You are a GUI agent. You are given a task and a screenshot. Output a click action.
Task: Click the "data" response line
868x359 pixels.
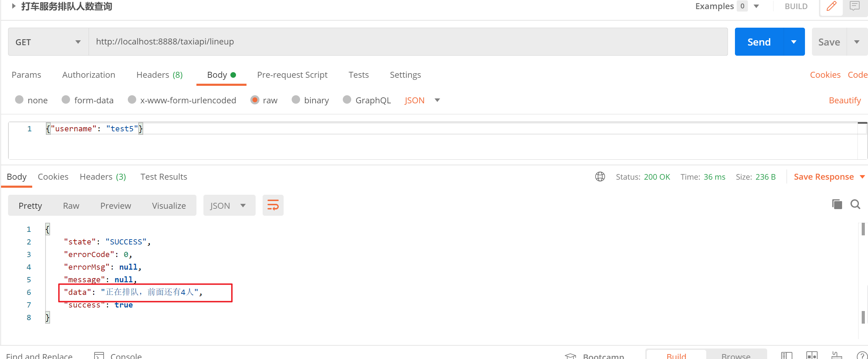click(133, 292)
